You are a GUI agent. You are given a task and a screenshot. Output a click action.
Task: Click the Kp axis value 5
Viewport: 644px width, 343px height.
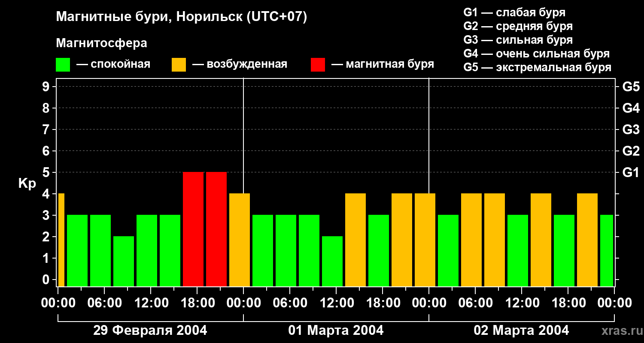pyautogui.click(x=47, y=173)
